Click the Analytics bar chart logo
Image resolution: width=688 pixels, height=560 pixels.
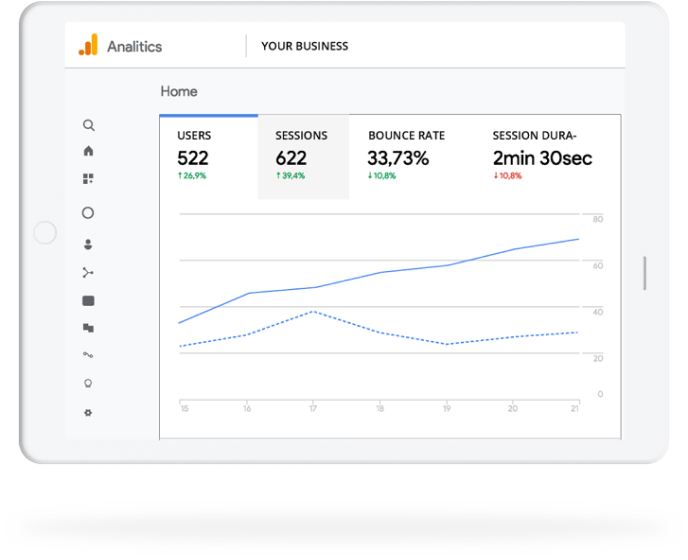pos(88,45)
